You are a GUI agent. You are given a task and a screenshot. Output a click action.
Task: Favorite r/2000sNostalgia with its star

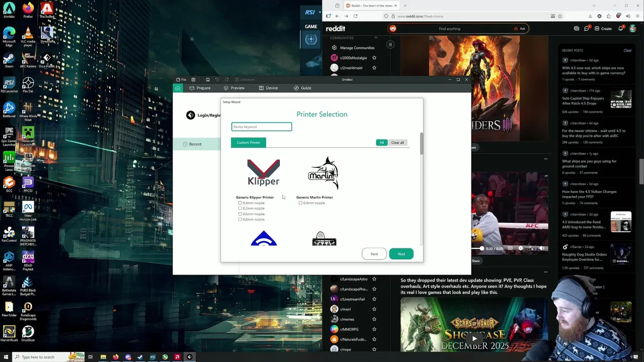374,58
